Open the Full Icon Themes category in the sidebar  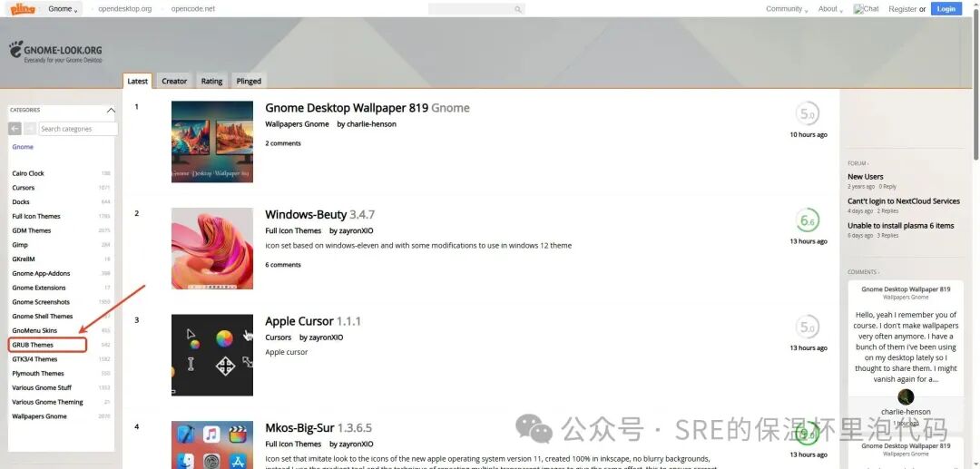[x=36, y=216]
